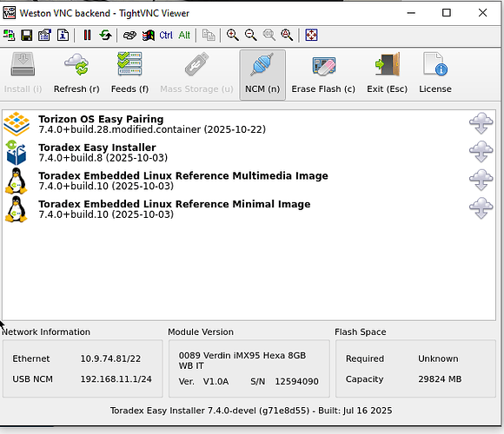The height and width of the screenshot is (434, 504).
Task: Click the Torizon OS layered logo icon
Action: pyautogui.click(x=17, y=123)
